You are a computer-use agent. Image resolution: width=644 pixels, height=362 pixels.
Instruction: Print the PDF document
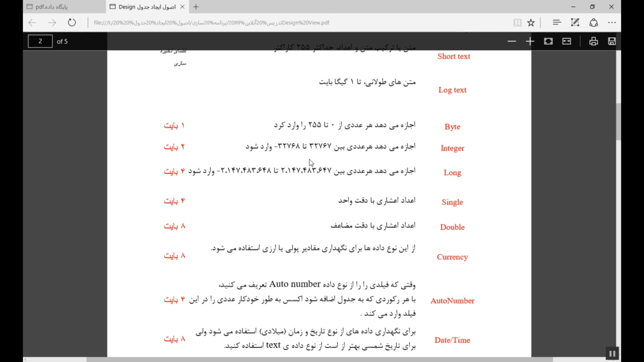(x=593, y=42)
